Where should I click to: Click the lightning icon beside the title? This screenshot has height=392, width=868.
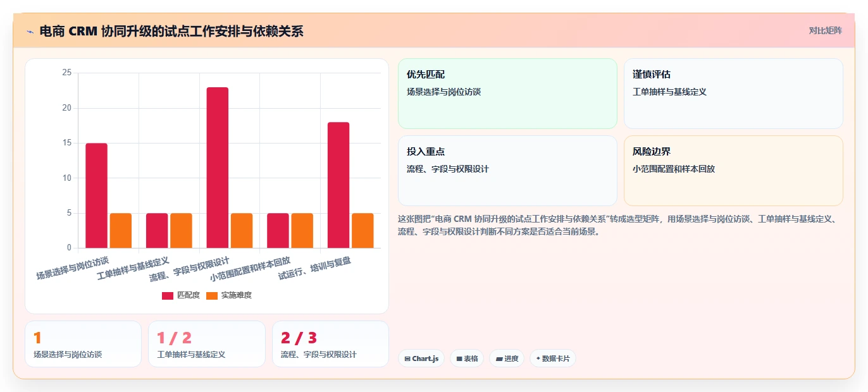pyautogui.click(x=30, y=31)
